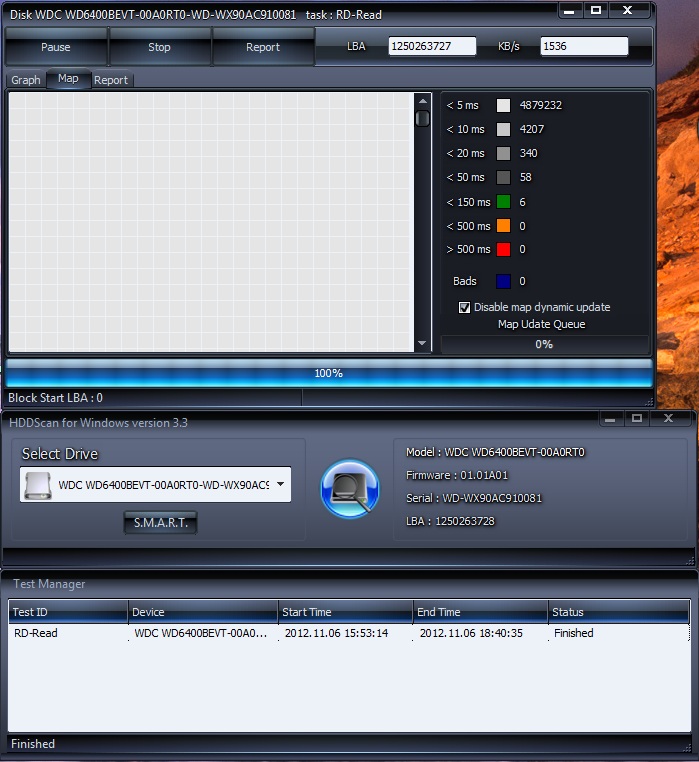Click the WDC WD6400BEVT-00A0... device cell
This screenshot has width=699, height=762.
(x=201, y=633)
